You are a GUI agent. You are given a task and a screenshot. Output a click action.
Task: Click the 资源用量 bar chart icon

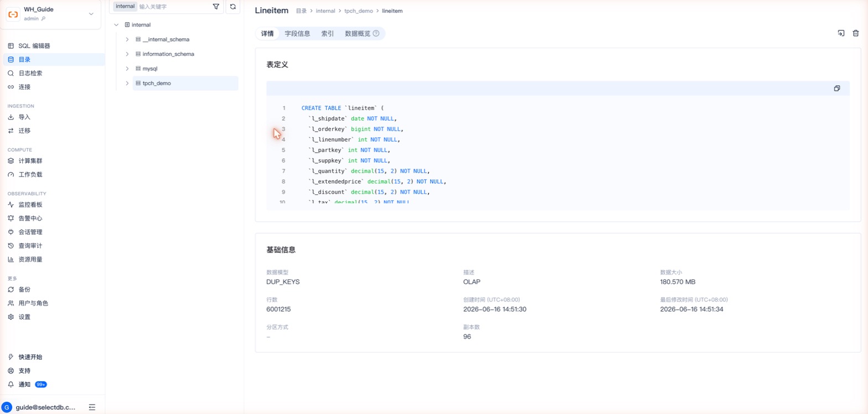11,259
